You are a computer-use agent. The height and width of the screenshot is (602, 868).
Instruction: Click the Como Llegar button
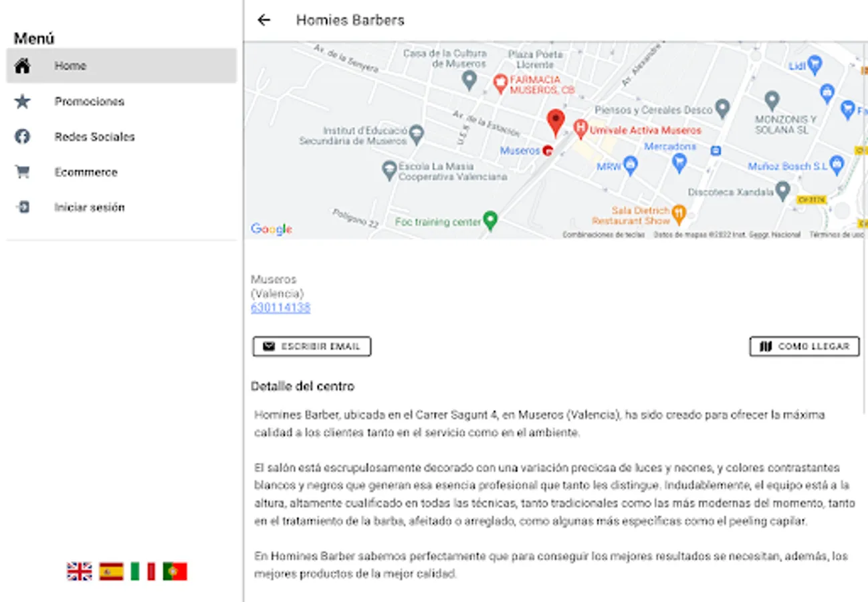[x=804, y=346]
